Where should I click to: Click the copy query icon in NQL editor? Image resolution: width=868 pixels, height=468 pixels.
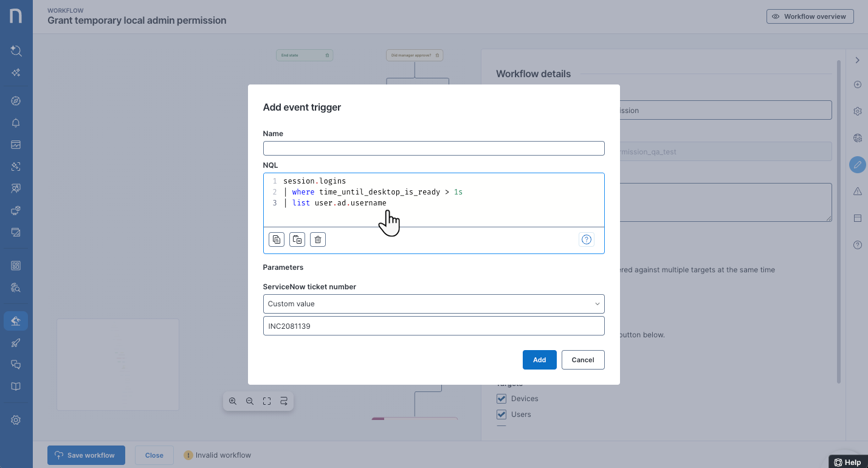(277, 239)
